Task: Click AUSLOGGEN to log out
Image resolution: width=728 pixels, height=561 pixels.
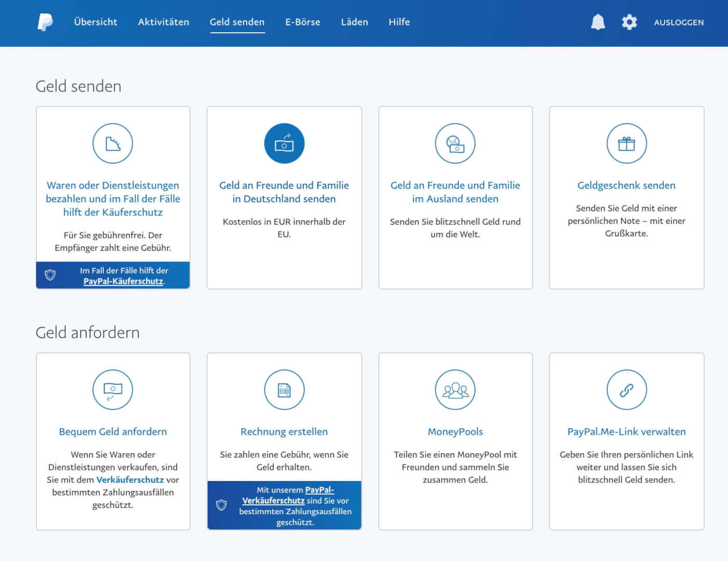Action: [x=679, y=22]
